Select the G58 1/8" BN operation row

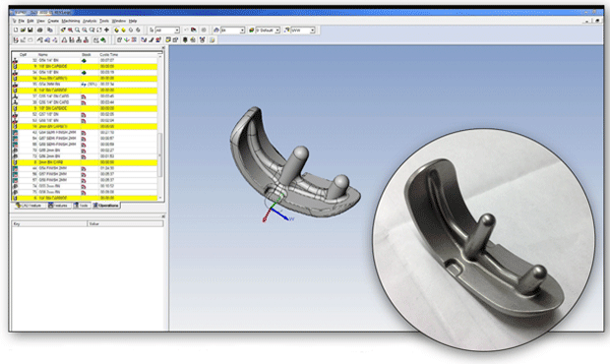tap(85, 121)
